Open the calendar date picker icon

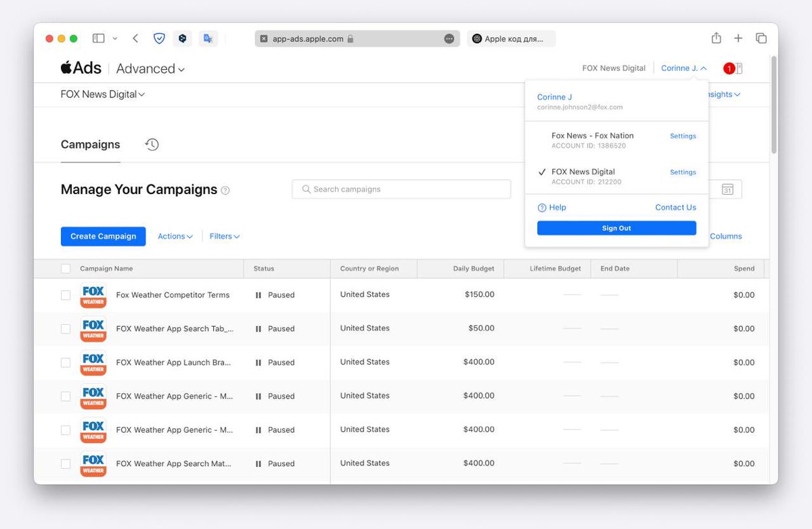[x=727, y=189]
